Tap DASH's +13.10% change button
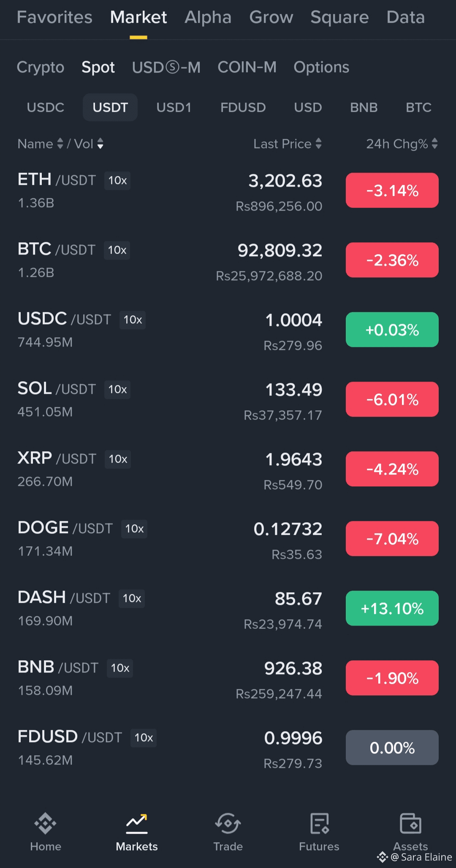Viewport: 456px width, 868px height. tap(392, 608)
